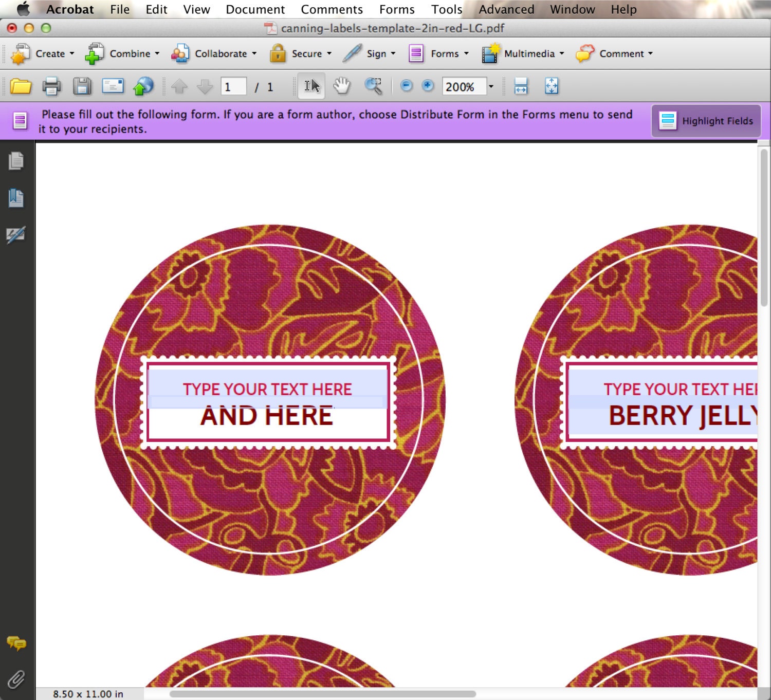Save the PDF with the disk icon
Screen dimensions: 771x700
click(82, 86)
